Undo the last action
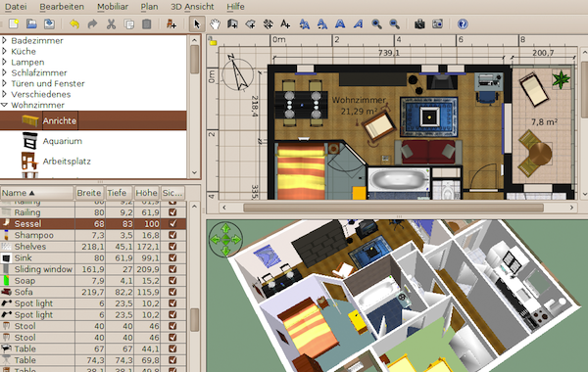The height and width of the screenshot is (372, 588). [74, 23]
